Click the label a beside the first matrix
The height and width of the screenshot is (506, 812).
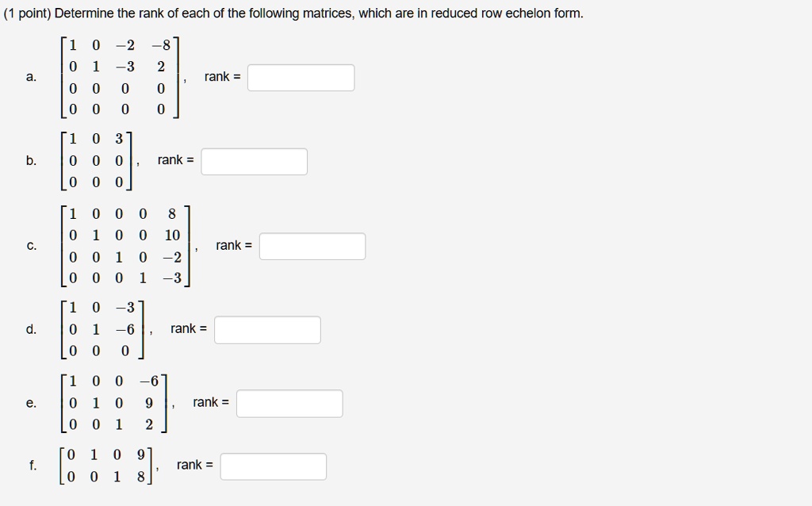(x=30, y=76)
